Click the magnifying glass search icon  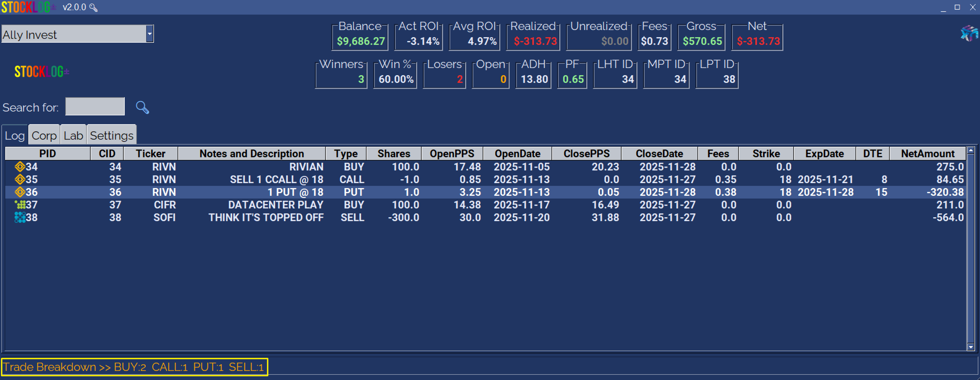[x=142, y=107]
